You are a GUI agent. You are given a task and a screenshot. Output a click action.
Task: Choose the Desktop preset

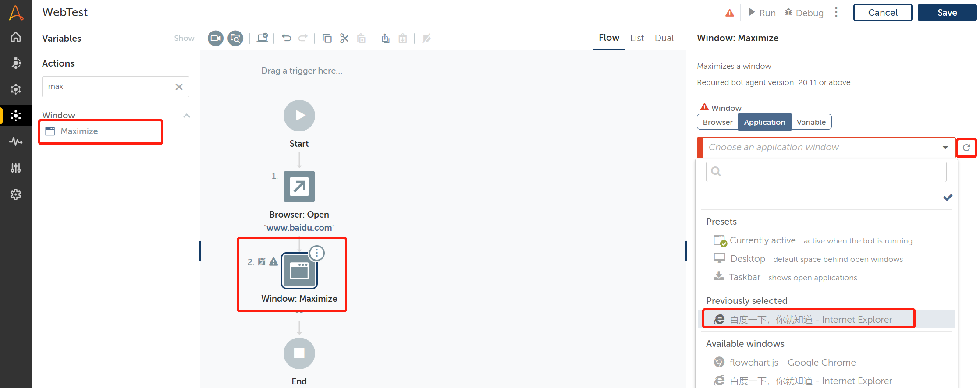(x=826, y=259)
